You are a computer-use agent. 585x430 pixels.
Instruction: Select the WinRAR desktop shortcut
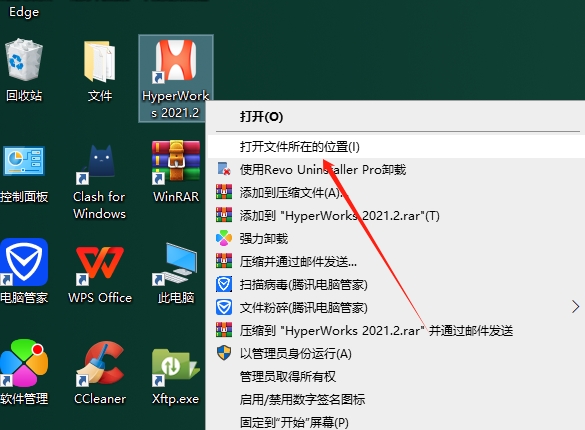pos(176,172)
